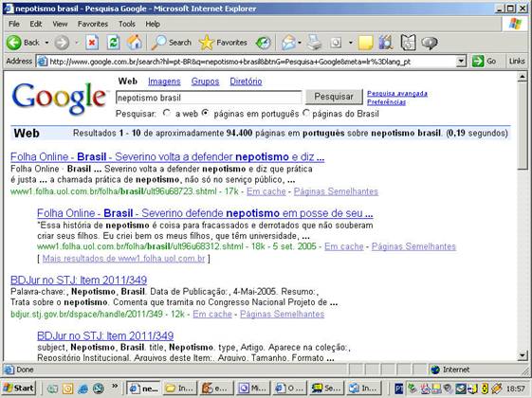
Task: Expand the Edit icon dropdown arrow
Action: coord(351,43)
